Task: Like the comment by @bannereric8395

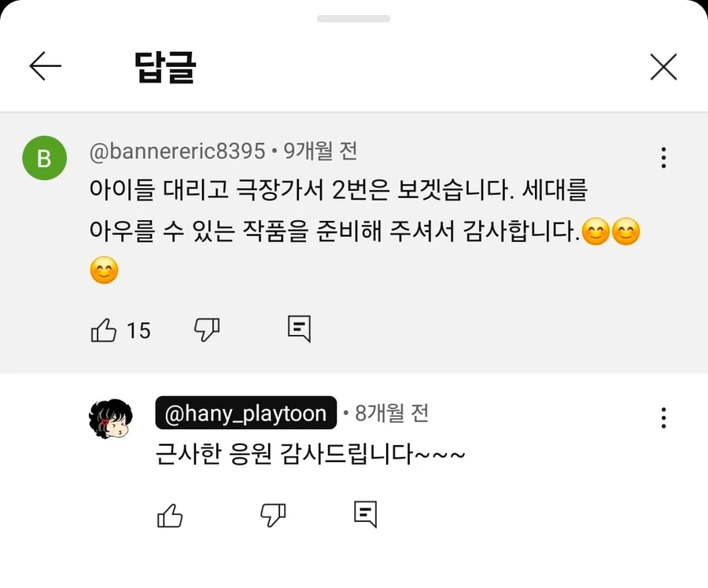Action: click(x=104, y=330)
